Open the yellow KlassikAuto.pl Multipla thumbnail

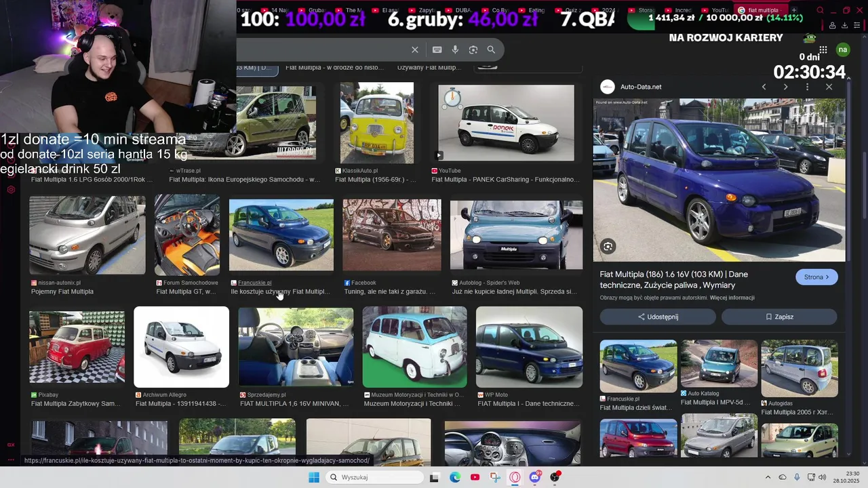point(376,123)
